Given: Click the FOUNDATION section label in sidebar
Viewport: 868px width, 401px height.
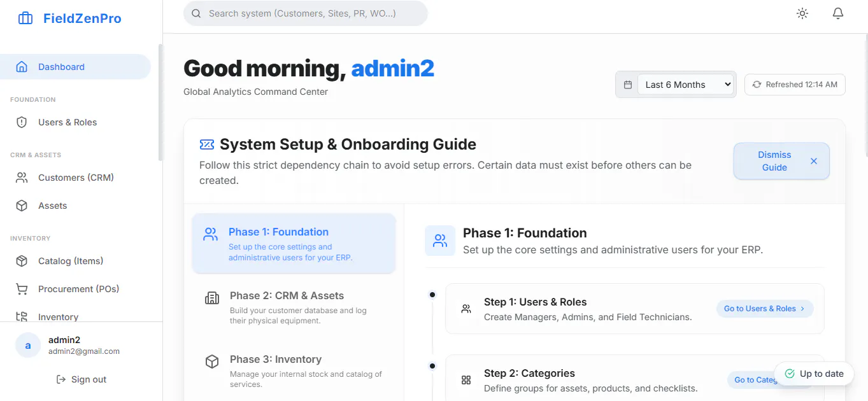Looking at the screenshot, I should 33,100.
